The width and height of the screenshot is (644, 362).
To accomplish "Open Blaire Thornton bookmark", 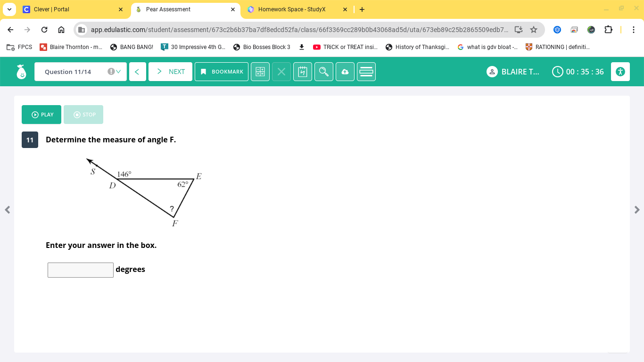I will pyautogui.click(x=71, y=47).
